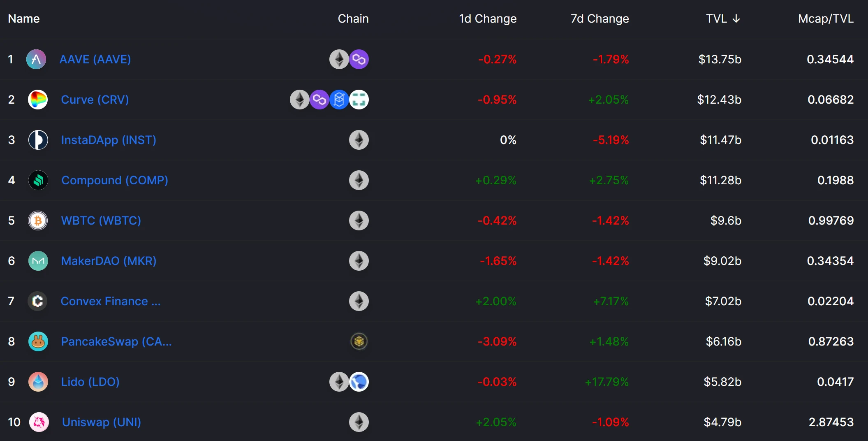Click the BSC chain icon in PancakeSwap row
Screen dimensions: 868x441
359,341
